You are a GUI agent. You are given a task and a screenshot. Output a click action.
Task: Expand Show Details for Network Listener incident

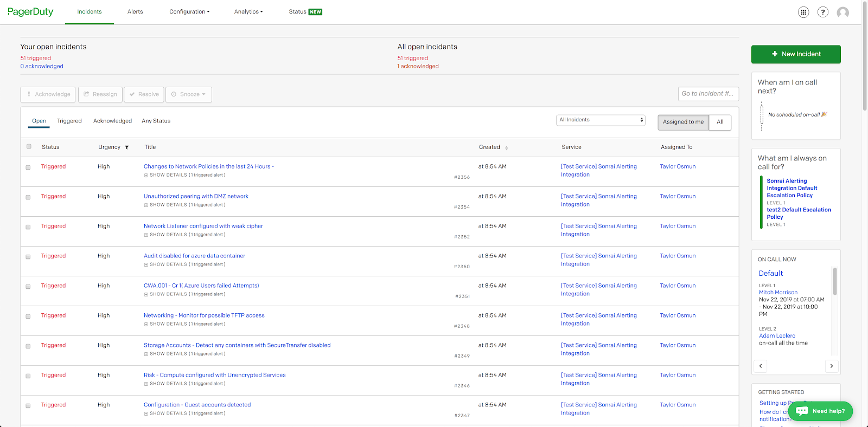pos(184,235)
